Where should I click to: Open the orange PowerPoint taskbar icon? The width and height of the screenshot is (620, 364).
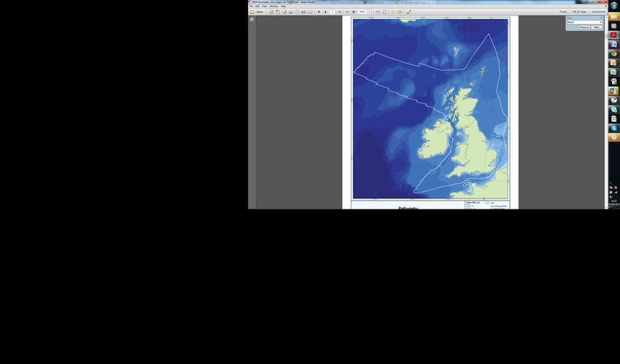point(613,63)
